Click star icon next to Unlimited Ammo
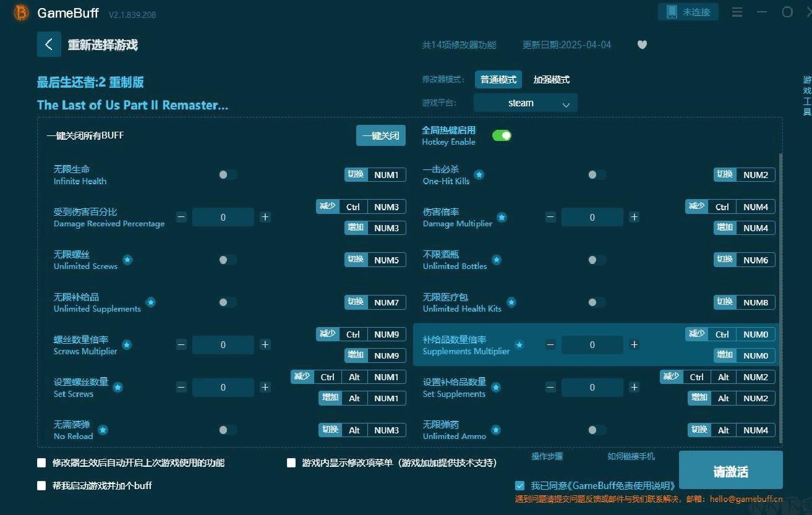The height and width of the screenshot is (515, 812). pyautogui.click(x=495, y=430)
